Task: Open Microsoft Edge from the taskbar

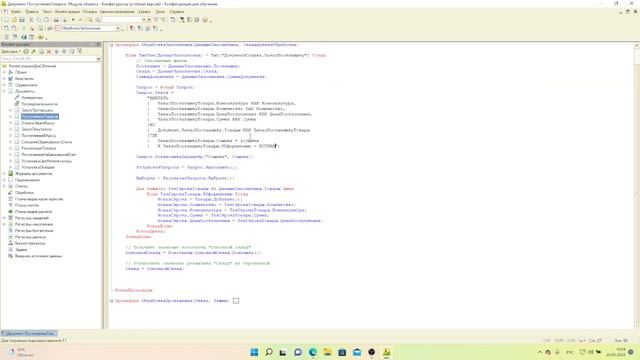Action: (x=313, y=352)
